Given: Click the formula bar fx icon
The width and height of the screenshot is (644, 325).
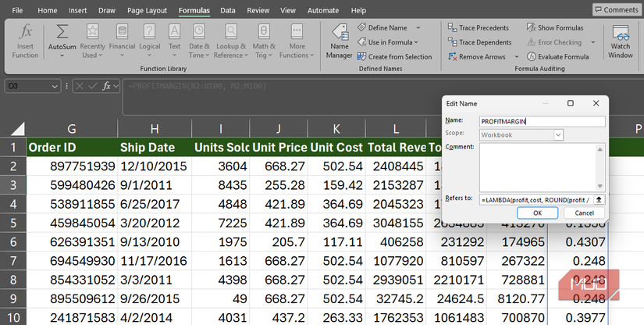Looking at the screenshot, I should coord(106,86).
